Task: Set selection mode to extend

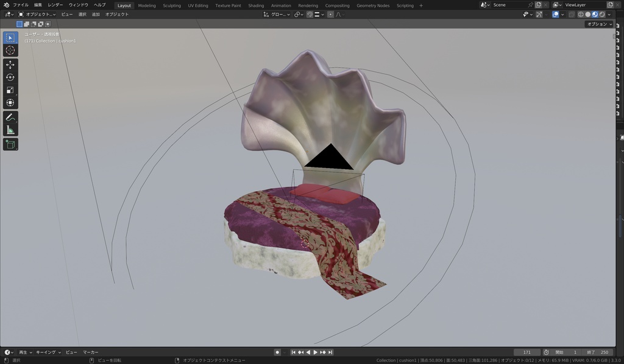Action: pos(26,24)
